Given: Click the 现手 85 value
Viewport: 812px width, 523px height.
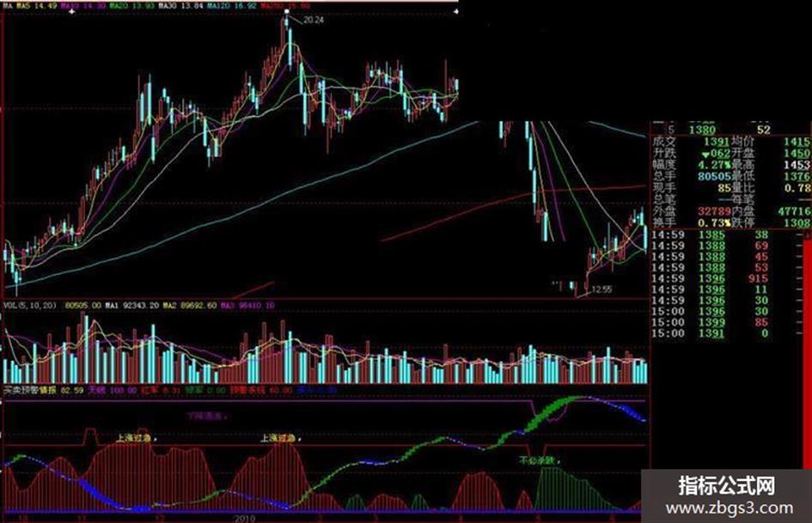Looking at the screenshot, I should (x=724, y=188).
